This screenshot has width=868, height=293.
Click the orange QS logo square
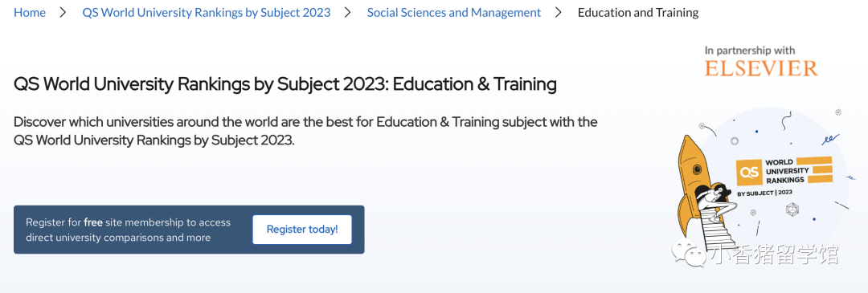pos(749,173)
